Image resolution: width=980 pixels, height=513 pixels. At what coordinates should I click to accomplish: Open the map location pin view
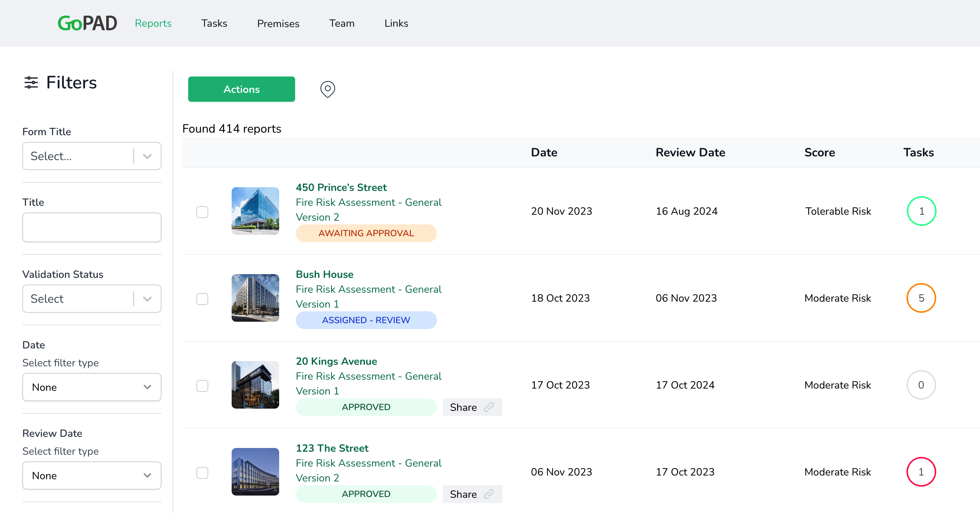click(327, 89)
